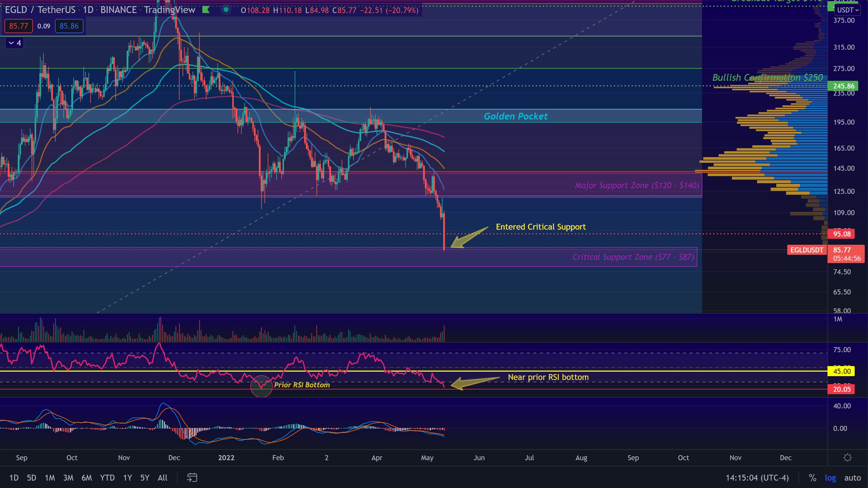Click the red sell price 85.77 button
The width and height of the screenshot is (868, 488).
19,26
